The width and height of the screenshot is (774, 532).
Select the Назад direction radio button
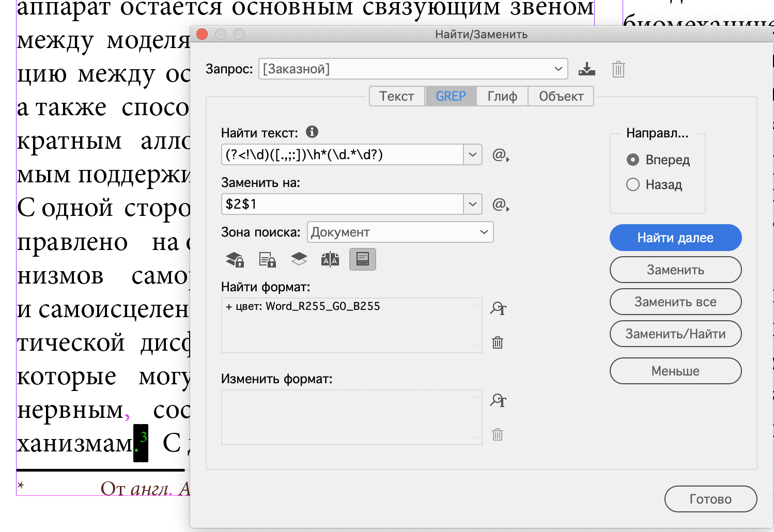[633, 185]
